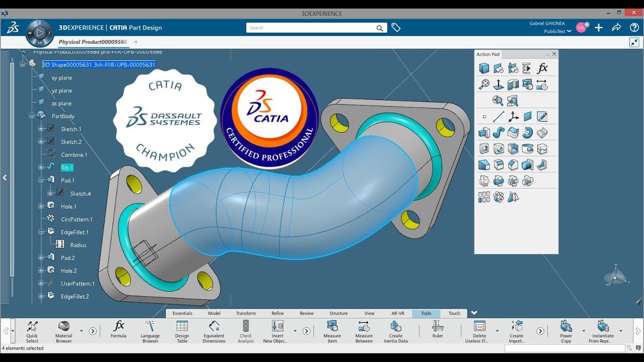Click the Pad tool in Action Pad

click(x=484, y=133)
